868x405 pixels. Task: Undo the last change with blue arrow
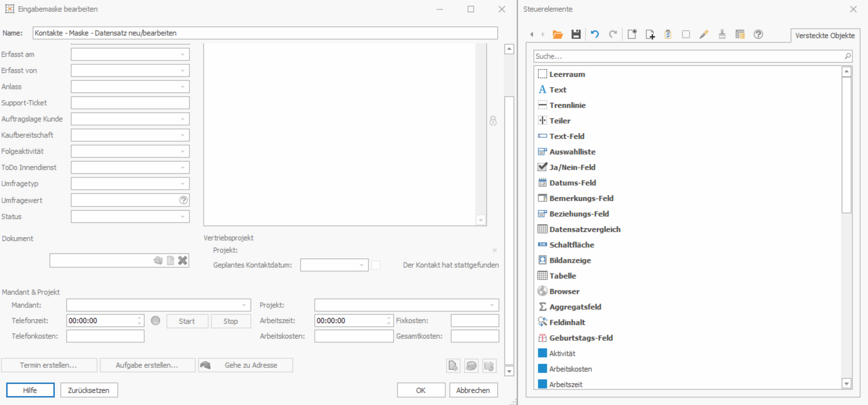(x=595, y=34)
